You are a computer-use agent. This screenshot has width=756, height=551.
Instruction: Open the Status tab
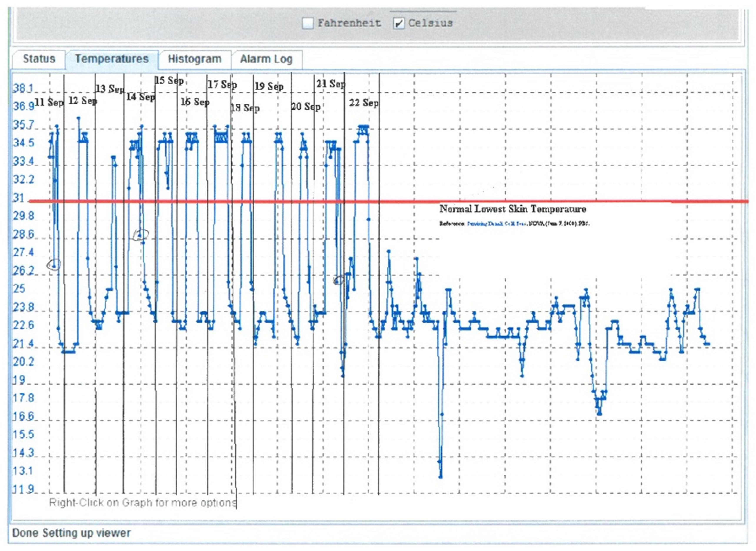click(39, 59)
